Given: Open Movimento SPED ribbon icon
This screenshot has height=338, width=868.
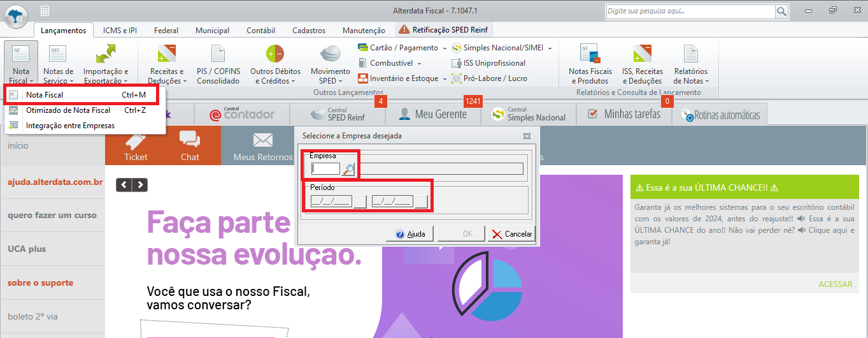Looking at the screenshot, I should click(x=330, y=64).
